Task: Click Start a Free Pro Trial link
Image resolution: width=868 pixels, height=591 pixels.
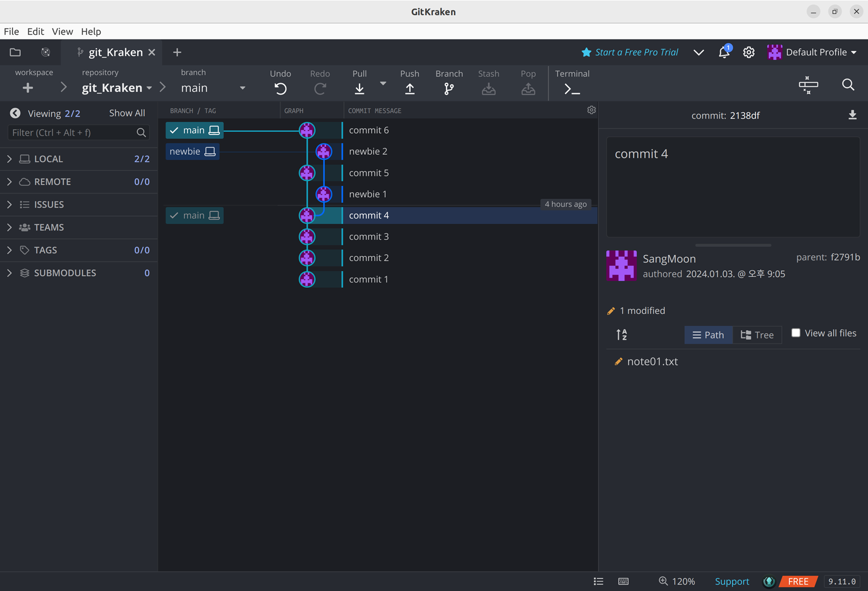Action: coord(630,52)
